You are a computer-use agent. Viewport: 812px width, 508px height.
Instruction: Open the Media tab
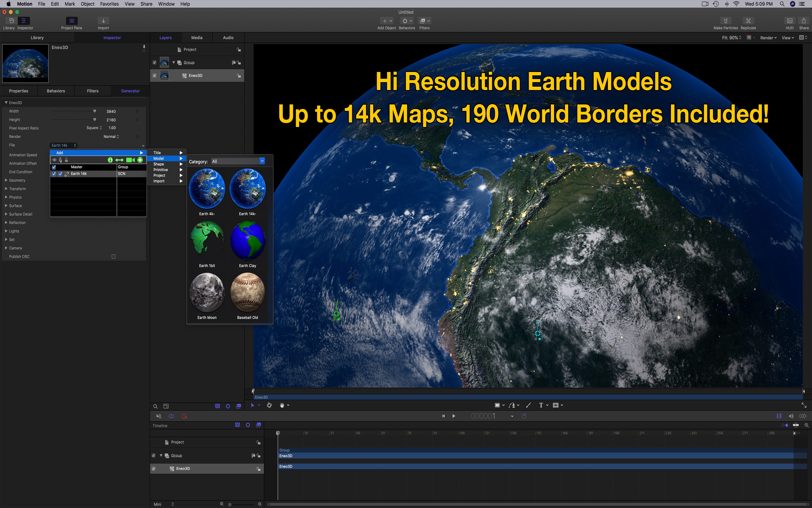point(197,38)
